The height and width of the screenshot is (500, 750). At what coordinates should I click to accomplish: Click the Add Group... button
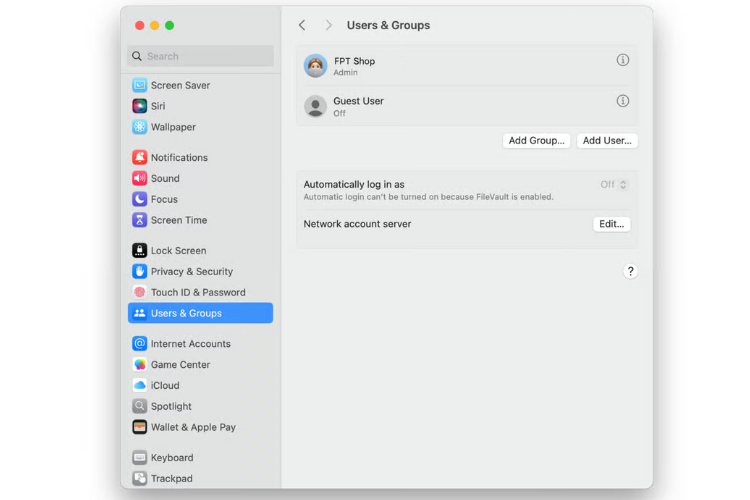[536, 141]
